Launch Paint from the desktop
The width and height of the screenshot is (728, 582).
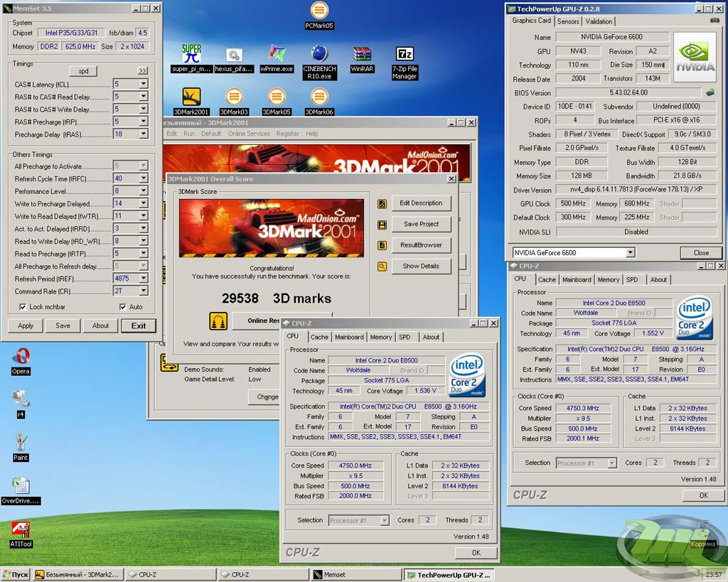click(x=21, y=448)
